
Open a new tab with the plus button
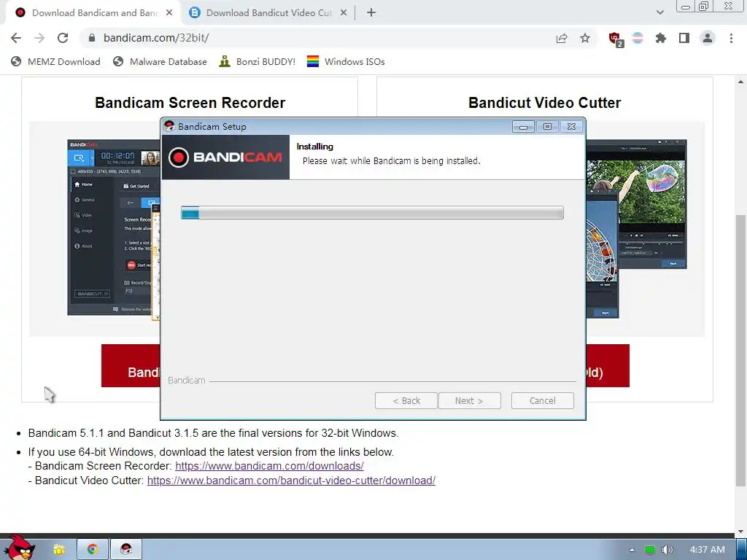(x=371, y=13)
